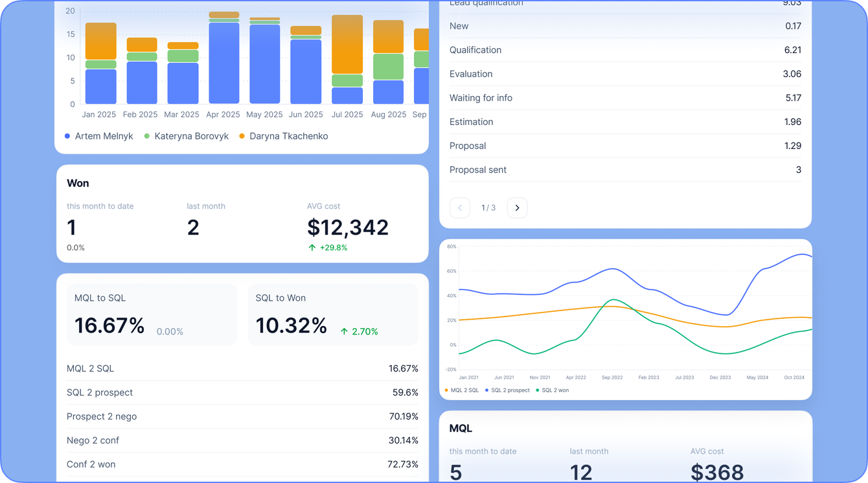Click the green up arrow beside +29.8%

click(312, 248)
